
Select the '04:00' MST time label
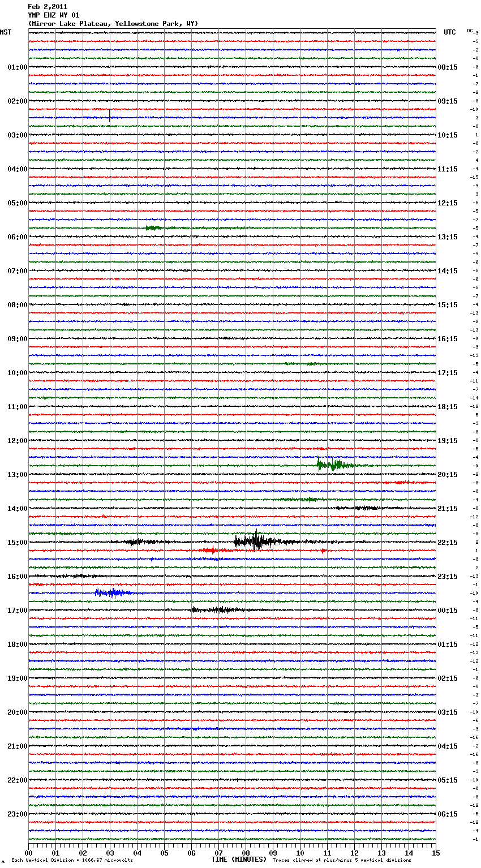18,169
